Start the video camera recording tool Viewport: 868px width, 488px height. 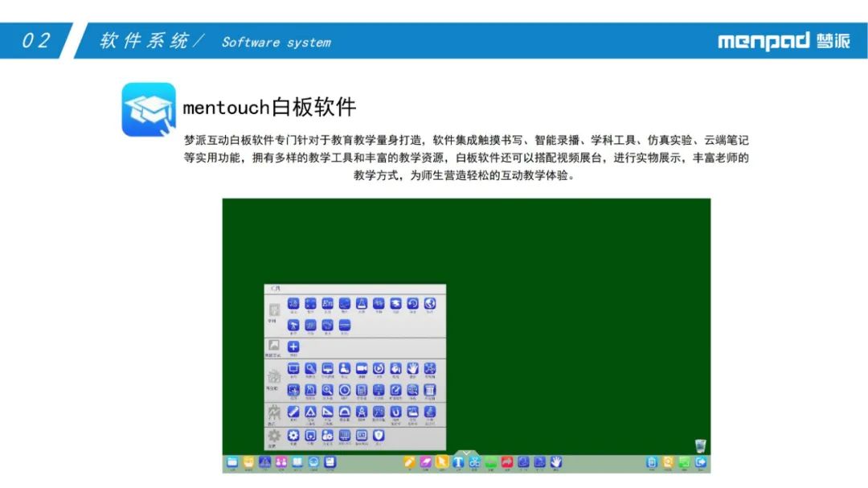click(x=362, y=369)
